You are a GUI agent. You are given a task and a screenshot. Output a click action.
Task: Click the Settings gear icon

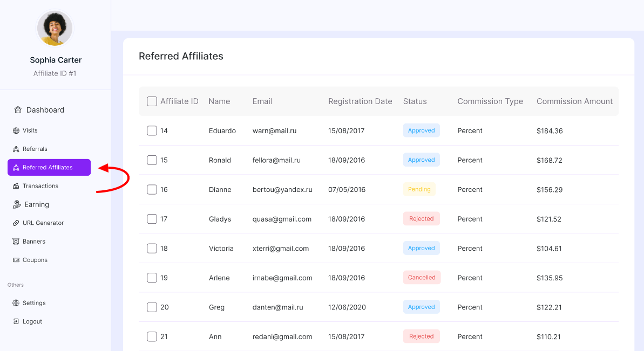(x=16, y=303)
